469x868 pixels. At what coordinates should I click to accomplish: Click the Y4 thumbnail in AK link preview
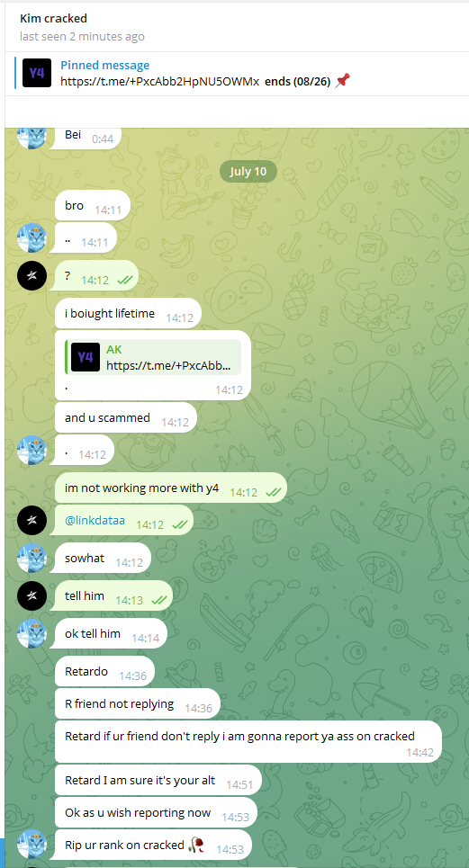pos(86,357)
